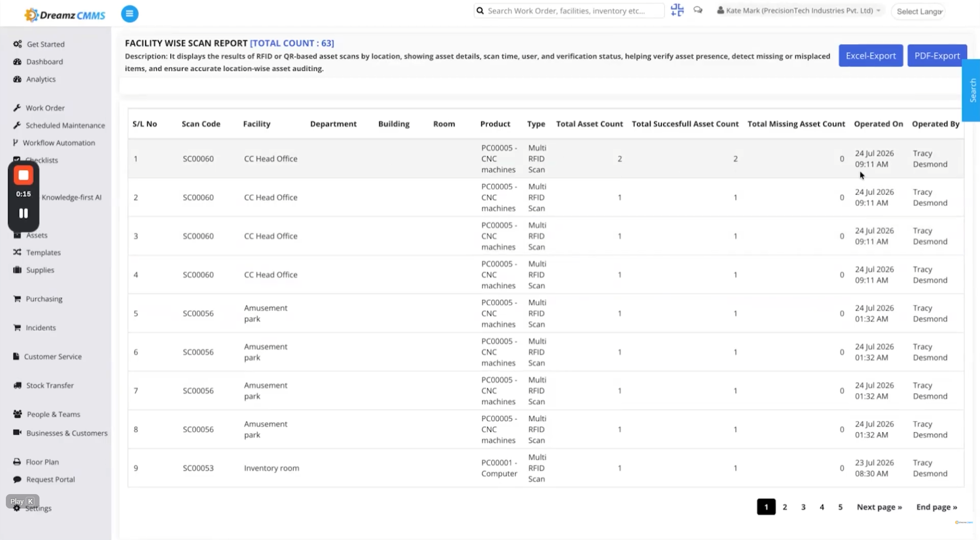The height and width of the screenshot is (540, 980).
Task: Go to pagination page 4
Action: [x=822, y=507]
